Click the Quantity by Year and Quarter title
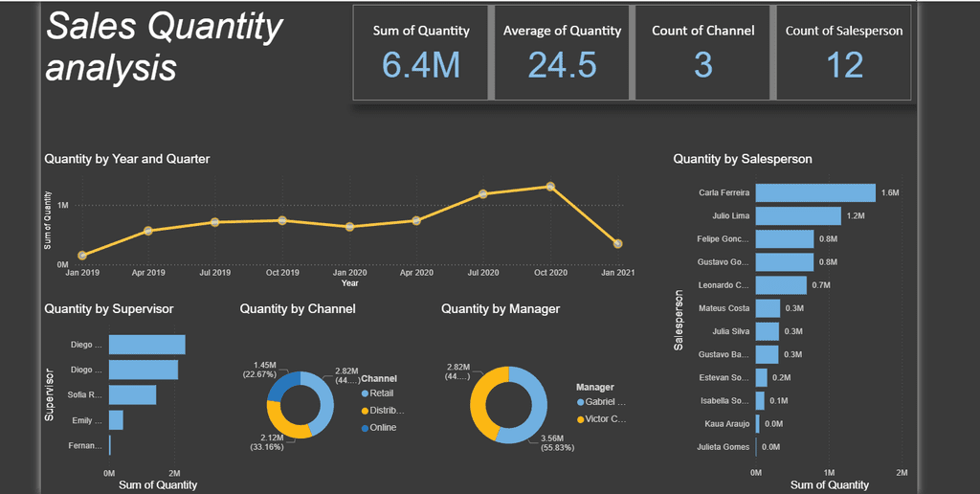Viewport: 980px width, 494px height. click(x=127, y=159)
